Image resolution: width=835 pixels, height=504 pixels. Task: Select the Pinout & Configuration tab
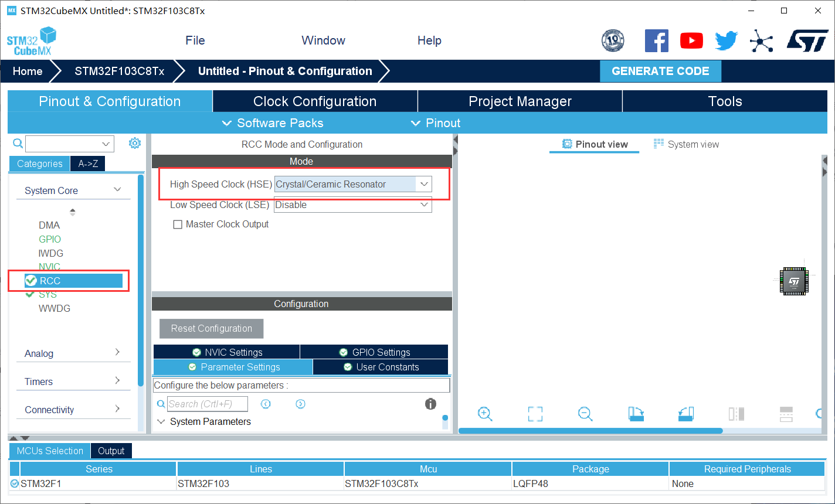coord(110,101)
